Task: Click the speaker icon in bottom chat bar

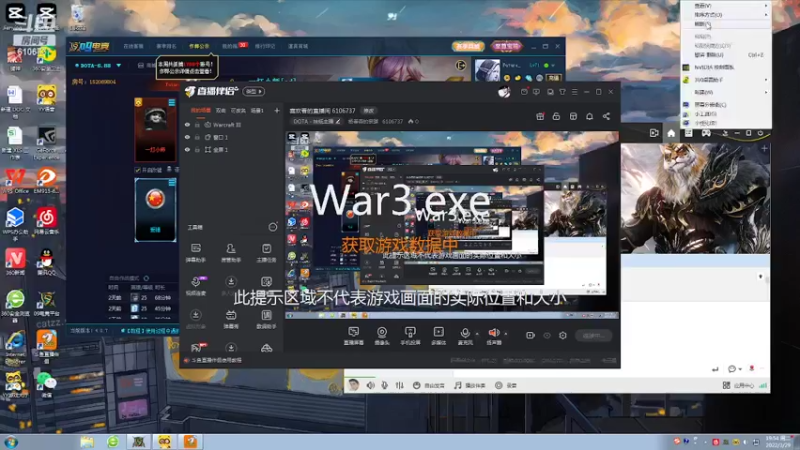Action: (370, 385)
